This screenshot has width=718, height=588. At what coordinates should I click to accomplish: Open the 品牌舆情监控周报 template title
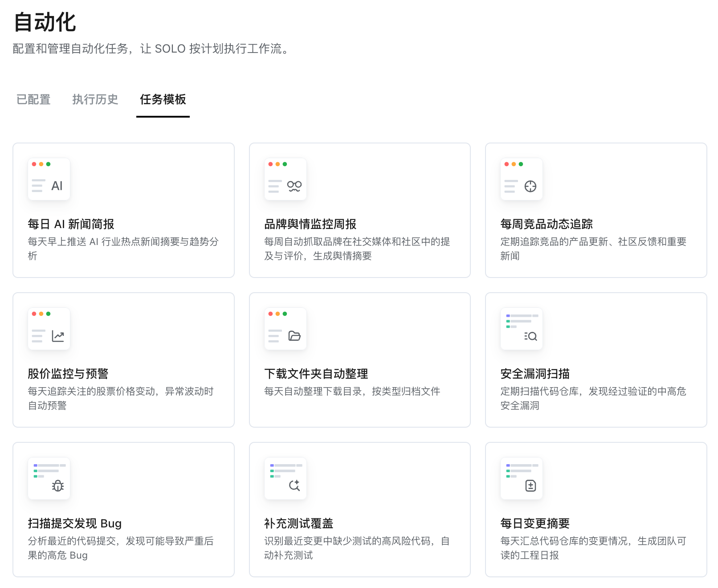point(310,224)
